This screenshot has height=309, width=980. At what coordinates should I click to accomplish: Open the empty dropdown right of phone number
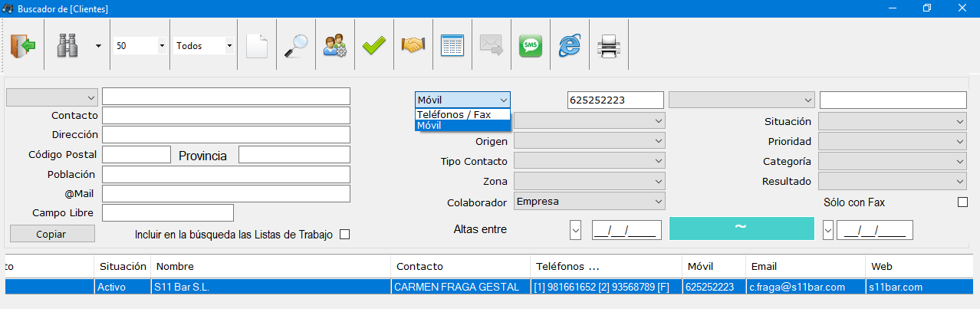[x=742, y=100]
